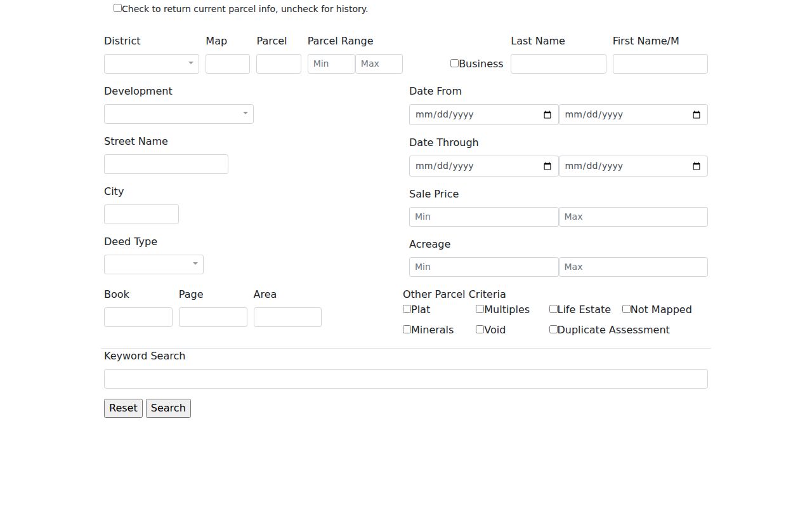Viewport: 812px width, 508px height.
Task: Enable the Plat criteria checkbox
Action: (407, 309)
